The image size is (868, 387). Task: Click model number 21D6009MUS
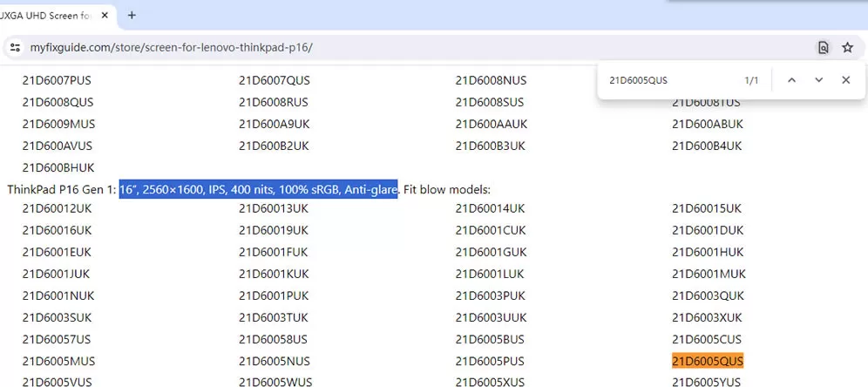coord(58,125)
